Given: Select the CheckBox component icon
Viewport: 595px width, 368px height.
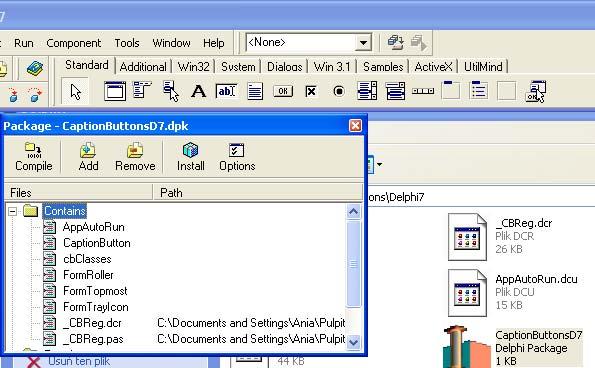Looking at the screenshot, I should click(x=311, y=91).
